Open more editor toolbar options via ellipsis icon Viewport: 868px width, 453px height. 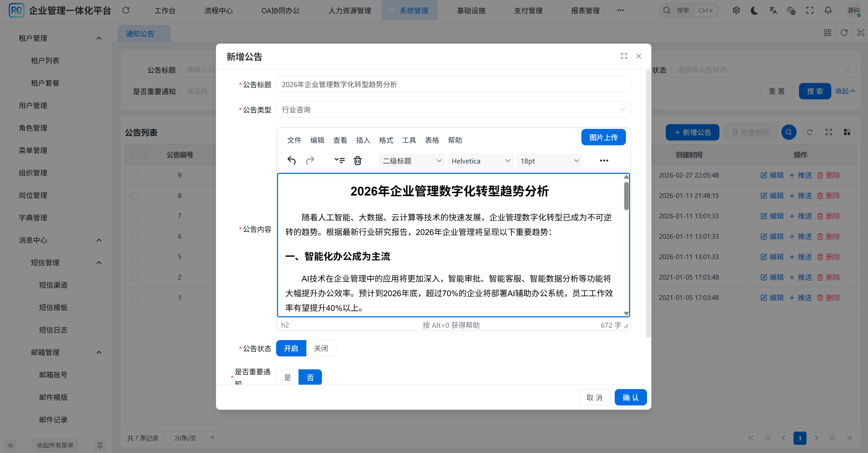(x=604, y=160)
